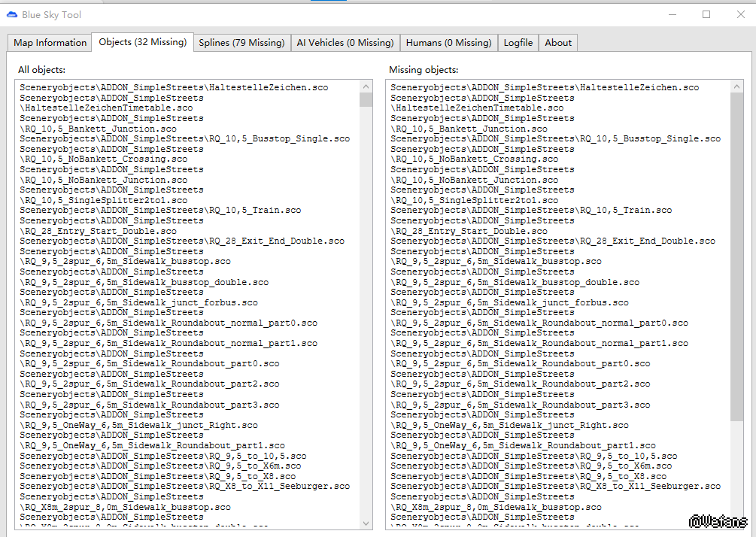Image resolution: width=756 pixels, height=537 pixels.
Task: Maximize the Blue Sky Tool window
Action: 706,14
